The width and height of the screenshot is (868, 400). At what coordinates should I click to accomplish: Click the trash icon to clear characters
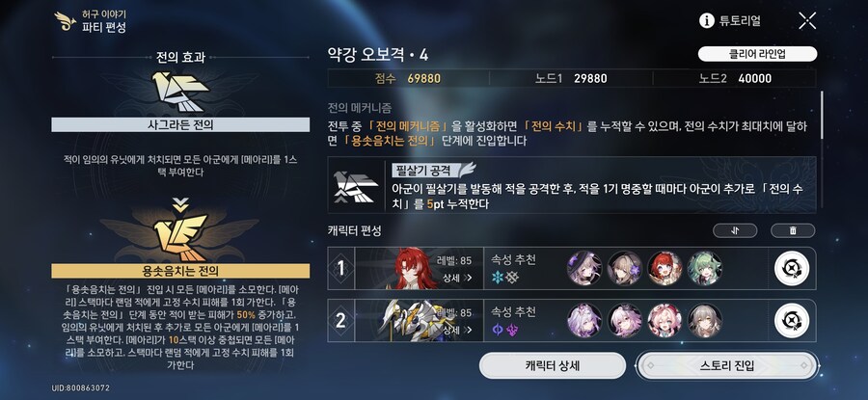pyautogui.click(x=793, y=230)
